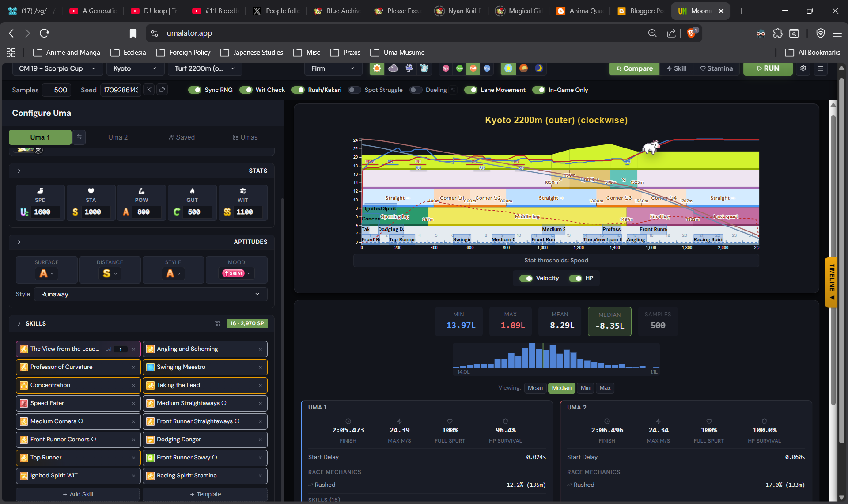Open the Surface aptitude dropdown
Image resolution: width=848 pixels, height=504 pixels.
tap(46, 274)
